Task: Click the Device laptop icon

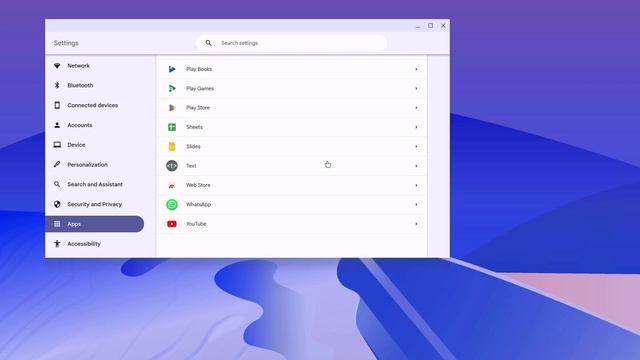Action: [x=57, y=145]
